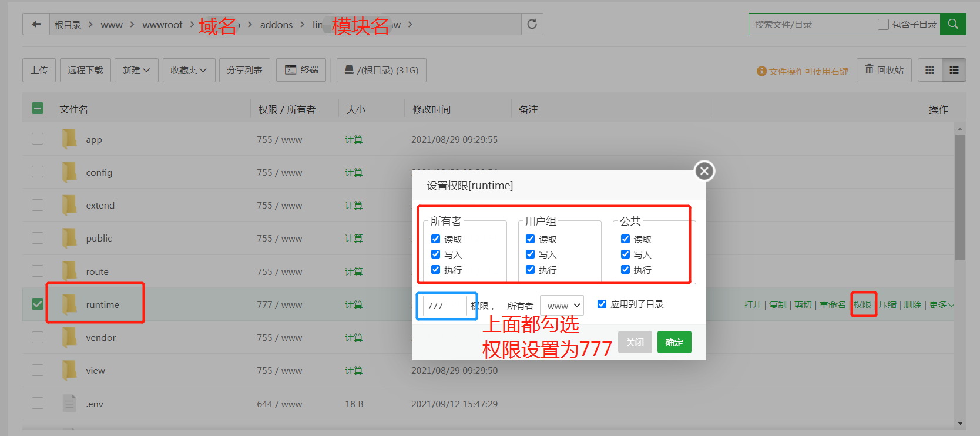Click Permission (权限) link for runtime
Screen dimensions: 980x436
point(862,304)
